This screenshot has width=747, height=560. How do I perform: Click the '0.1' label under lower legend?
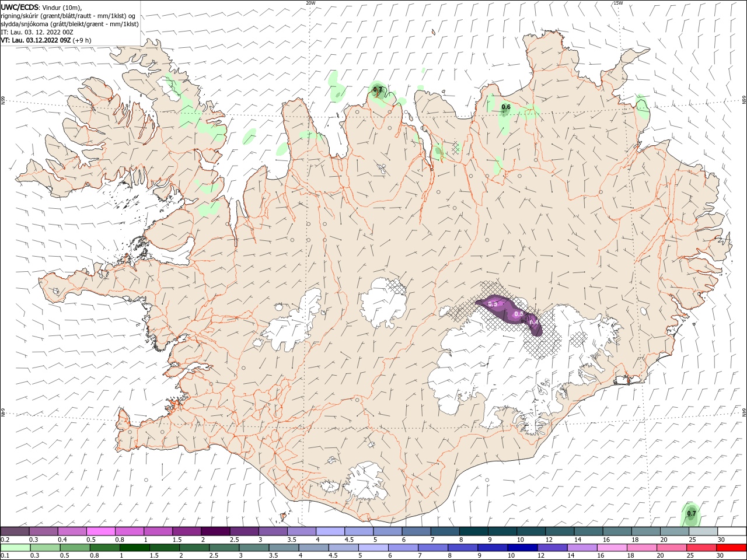pos(5,556)
